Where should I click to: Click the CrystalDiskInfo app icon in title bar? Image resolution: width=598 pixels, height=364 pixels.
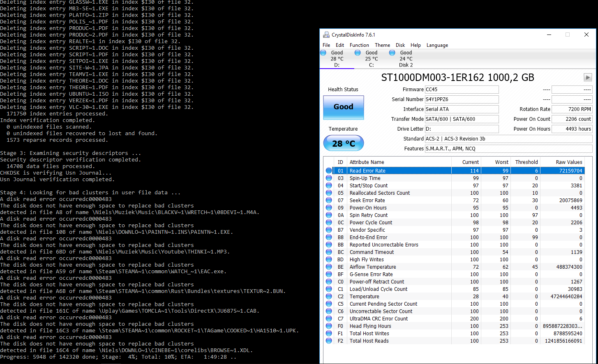coord(326,35)
